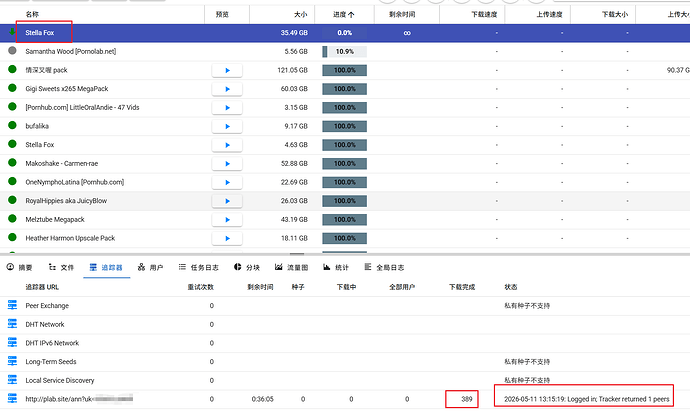Screen dimensions: 690x413
Task: Play preview of RoyalHippies aka JuicyBlow
Action: tap(227, 201)
